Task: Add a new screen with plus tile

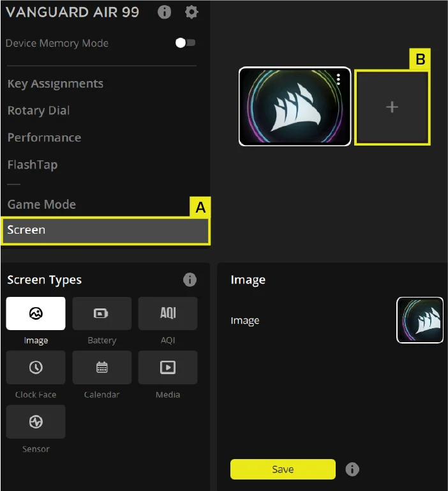Action: (x=392, y=107)
